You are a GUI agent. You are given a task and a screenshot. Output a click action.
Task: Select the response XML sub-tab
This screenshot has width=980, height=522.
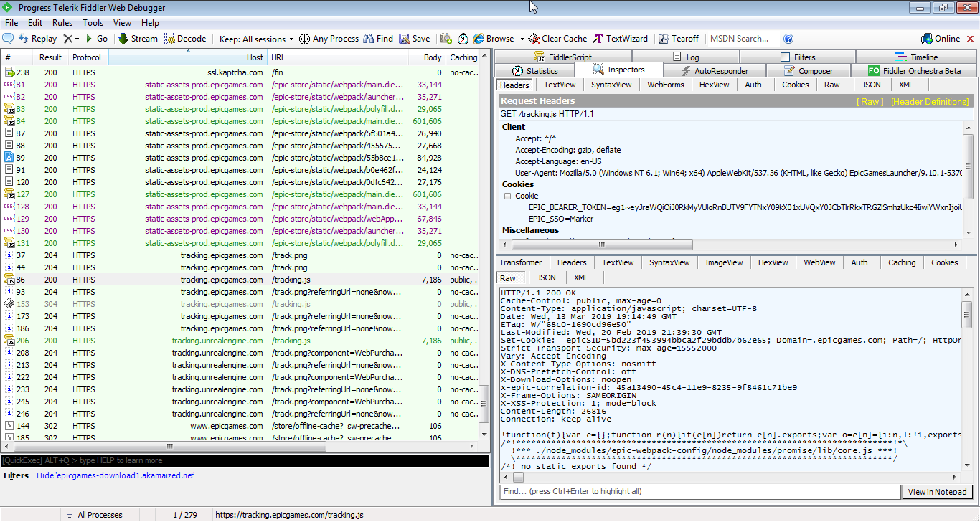coord(581,277)
